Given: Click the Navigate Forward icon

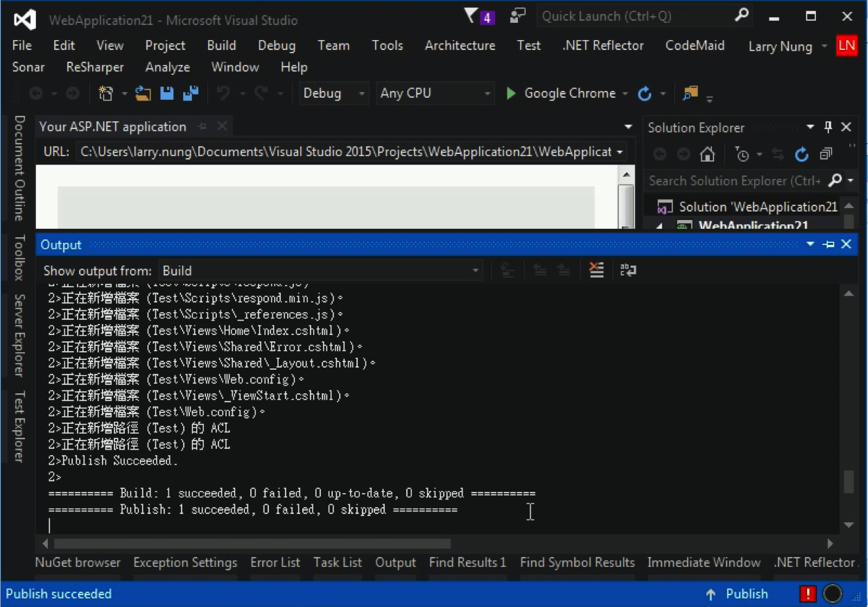Looking at the screenshot, I should tap(72, 93).
